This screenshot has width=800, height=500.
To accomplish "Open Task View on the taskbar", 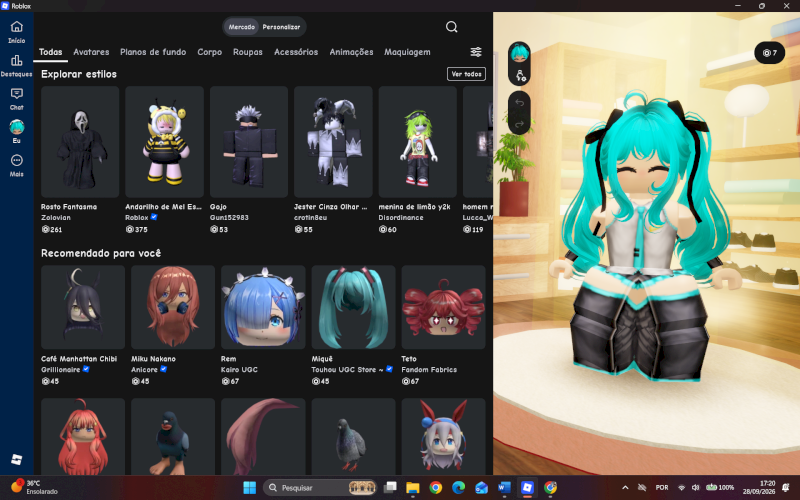I will tap(390, 488).
